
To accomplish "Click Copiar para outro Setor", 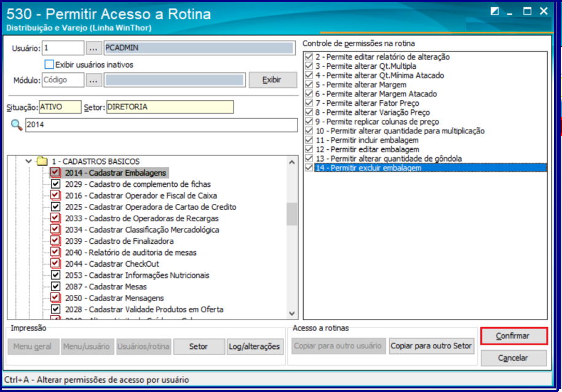I will (x=432, y=346).
